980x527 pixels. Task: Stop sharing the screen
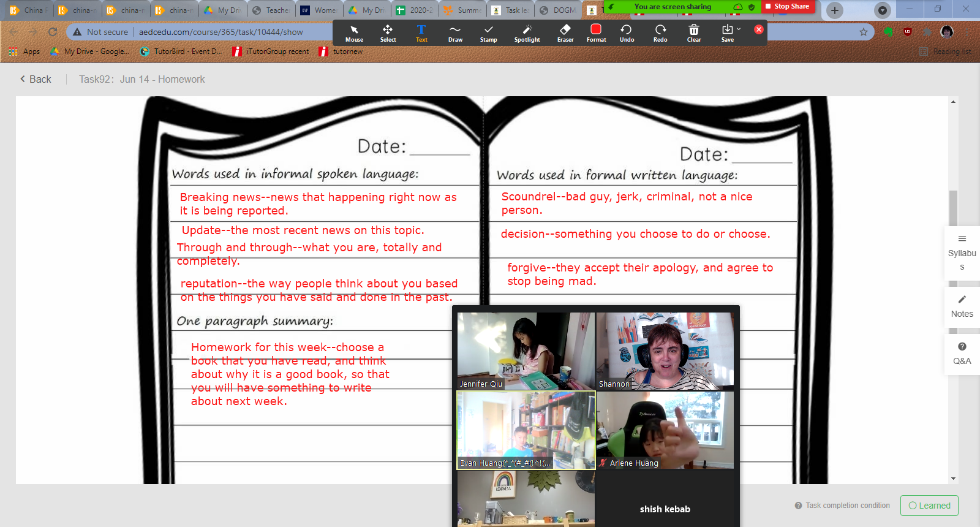tap(787, 6)
